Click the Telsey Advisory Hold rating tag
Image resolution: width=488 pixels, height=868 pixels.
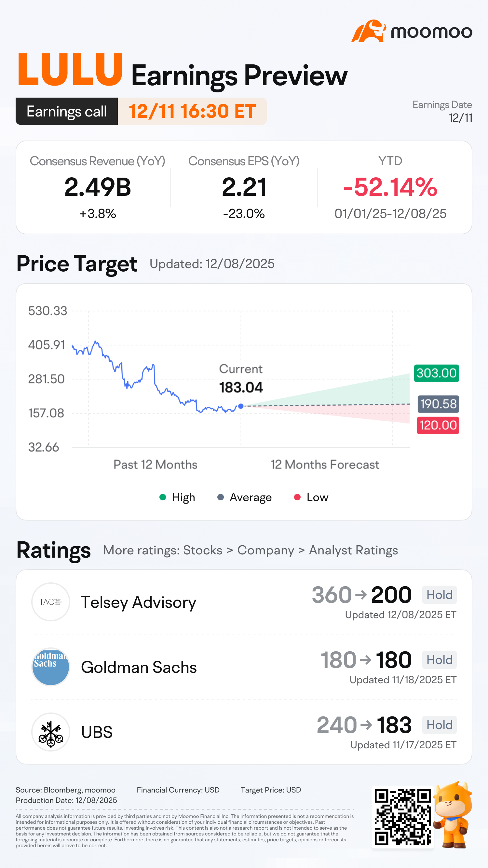click(439, 595)
